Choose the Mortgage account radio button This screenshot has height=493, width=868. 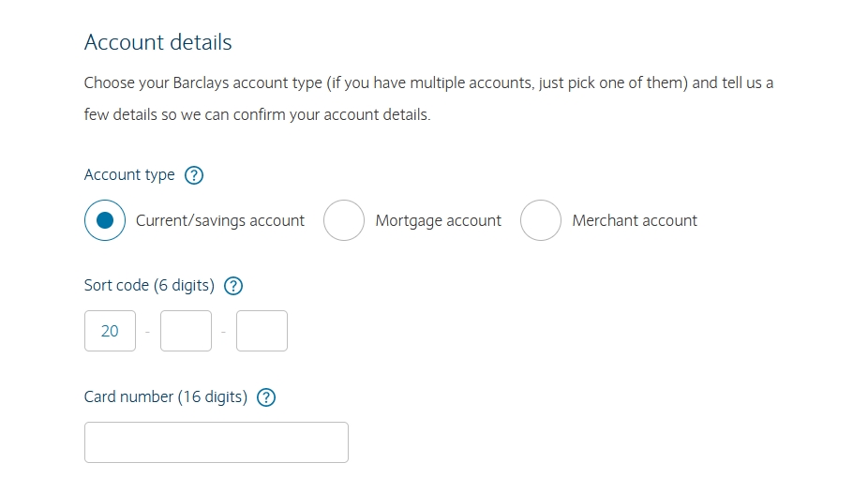click(344, 220)
